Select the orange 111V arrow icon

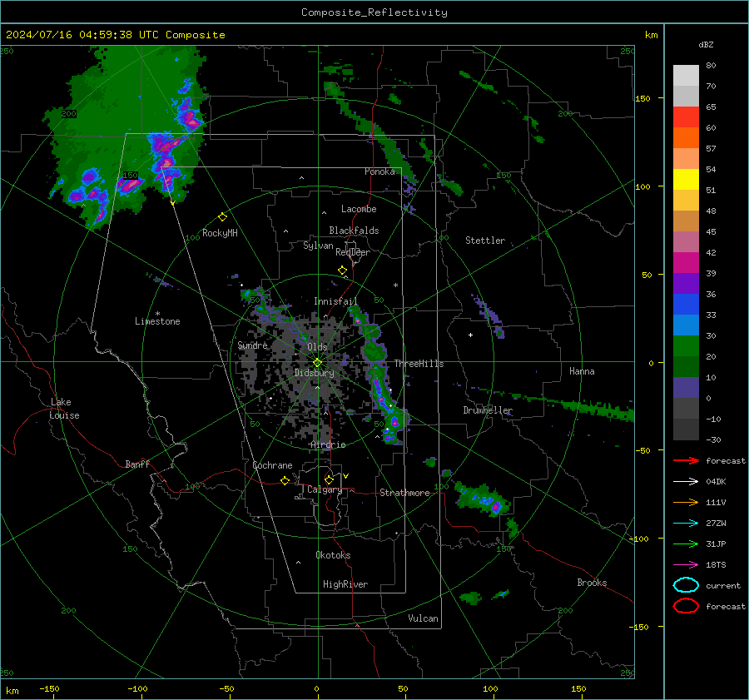686,502
